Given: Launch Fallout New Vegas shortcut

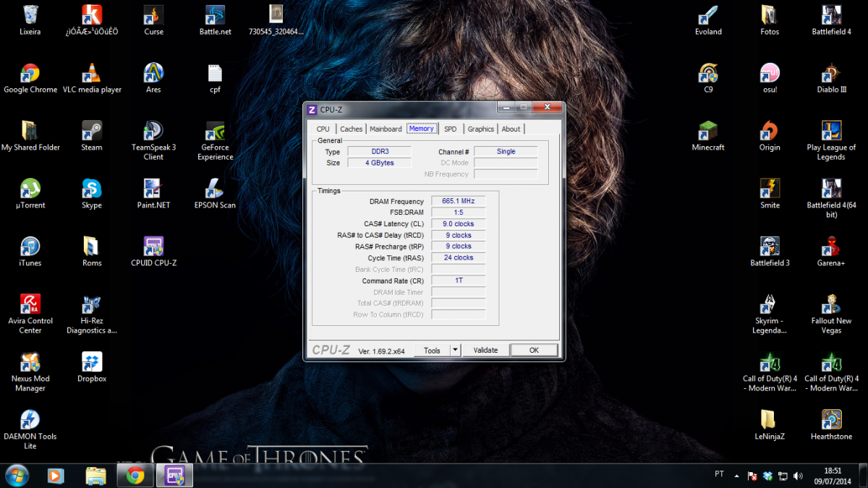Looking at the screenshot, I should click(831, 314).
